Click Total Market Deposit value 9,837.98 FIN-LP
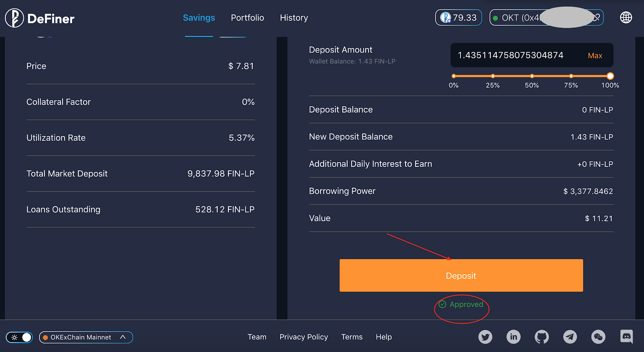 click(221, 174)
